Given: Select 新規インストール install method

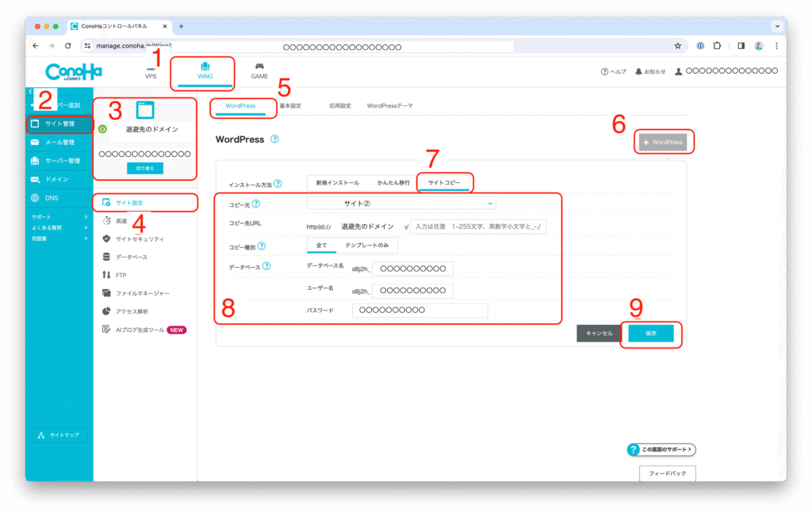Looking at the screenshot, I should 338,183.
